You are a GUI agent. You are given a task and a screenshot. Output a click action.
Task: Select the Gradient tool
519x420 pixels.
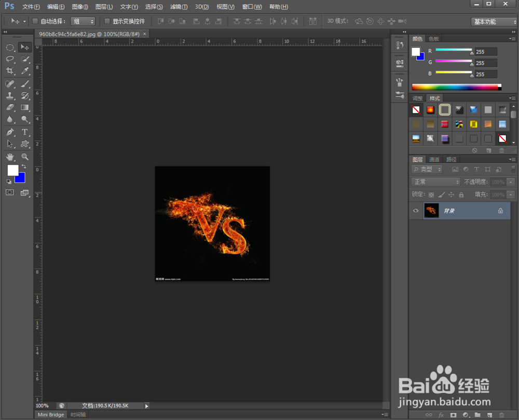tap(25, 107)
